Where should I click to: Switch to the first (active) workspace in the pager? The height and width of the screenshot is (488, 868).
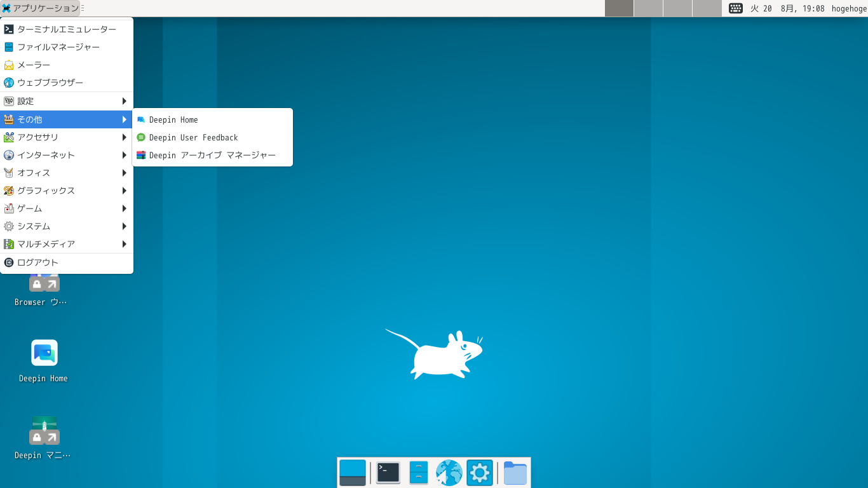619,8
